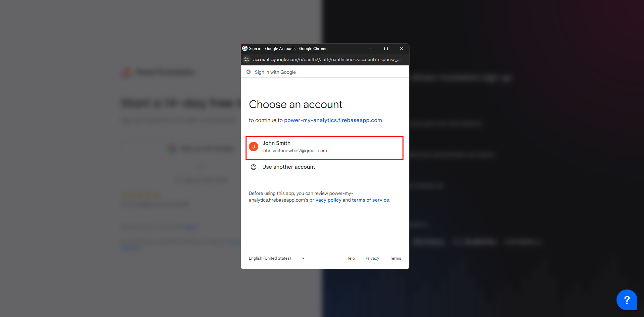Click Privacy in the footer
The width and height of the screenshot is (644, 317).
tap(372, 258)
